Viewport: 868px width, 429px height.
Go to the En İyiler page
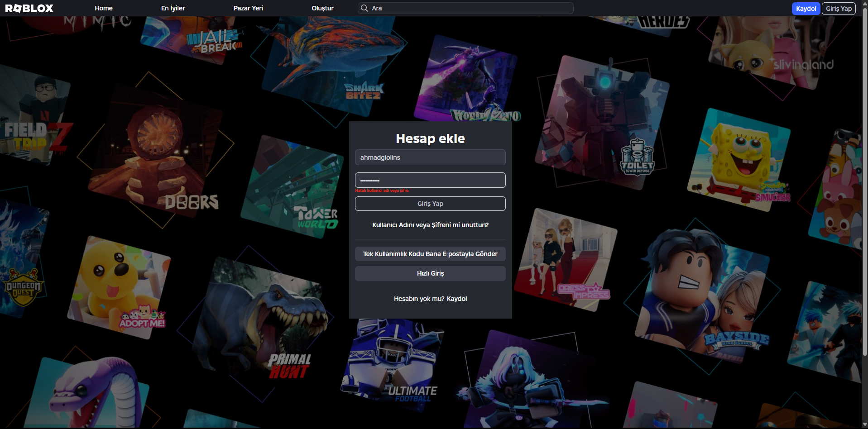[173, 8]
